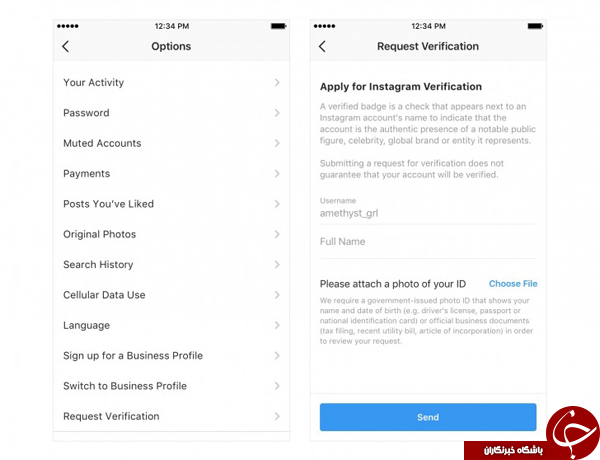
Task: Open Language settings row
Action: click(x=171, y=325)
